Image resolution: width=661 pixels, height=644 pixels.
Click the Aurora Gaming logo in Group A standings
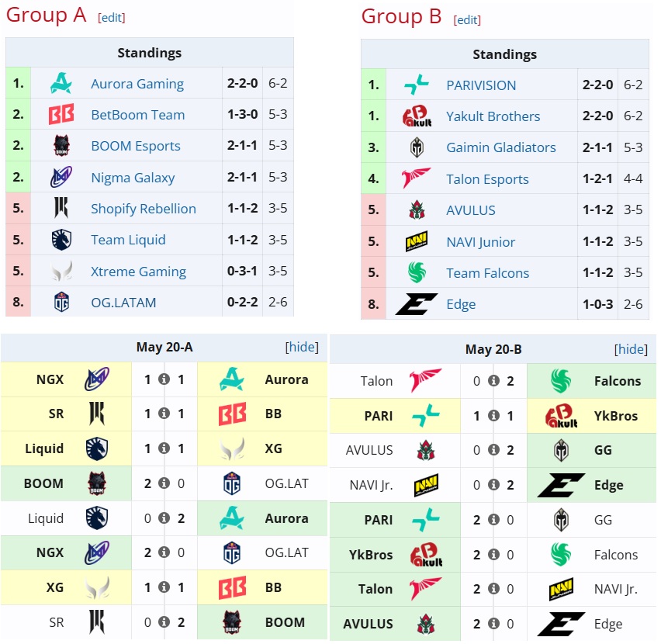61,83
